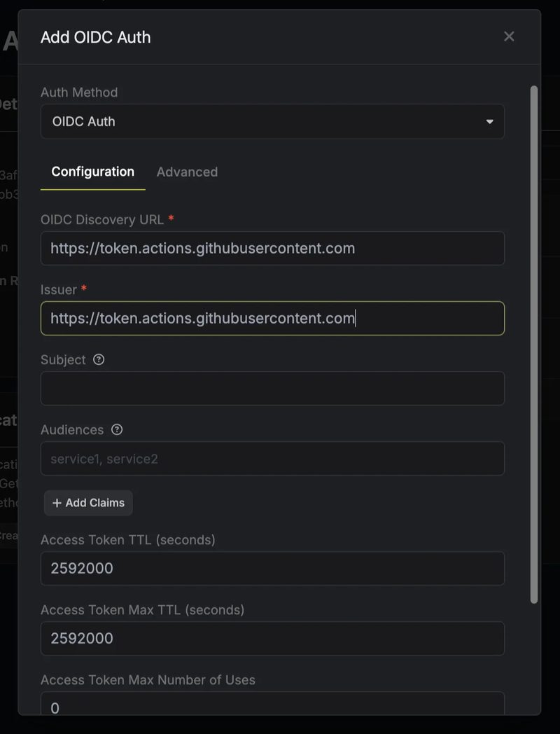This screenshot has width=560, height=734.
Task: Select the empty Subject input box
Action: (x=272, y=388)
